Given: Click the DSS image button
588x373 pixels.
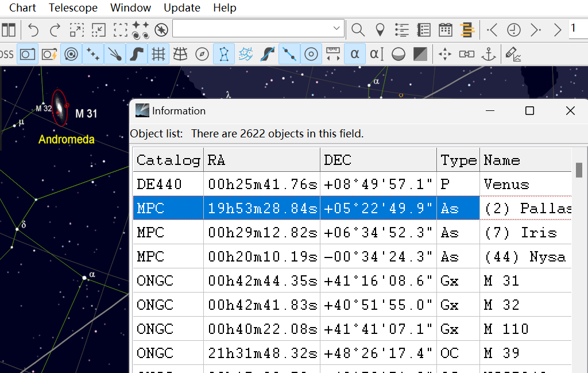Looking at the screenshot, I should (x=7, y=55).
